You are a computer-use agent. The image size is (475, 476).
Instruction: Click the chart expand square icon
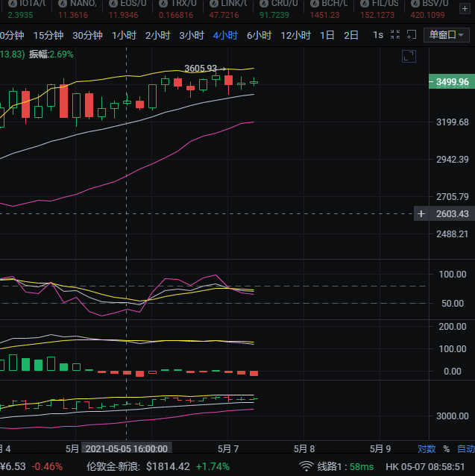pos(408,56)
